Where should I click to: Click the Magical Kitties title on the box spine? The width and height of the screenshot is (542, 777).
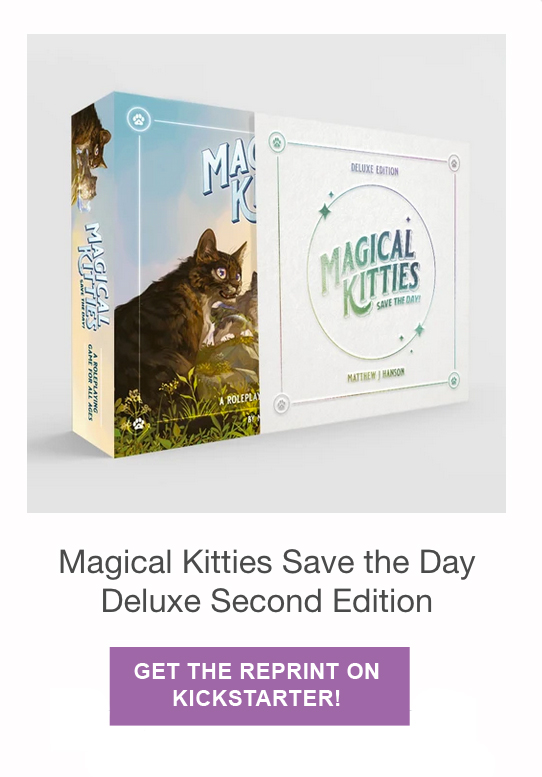(x=93, y=277)
